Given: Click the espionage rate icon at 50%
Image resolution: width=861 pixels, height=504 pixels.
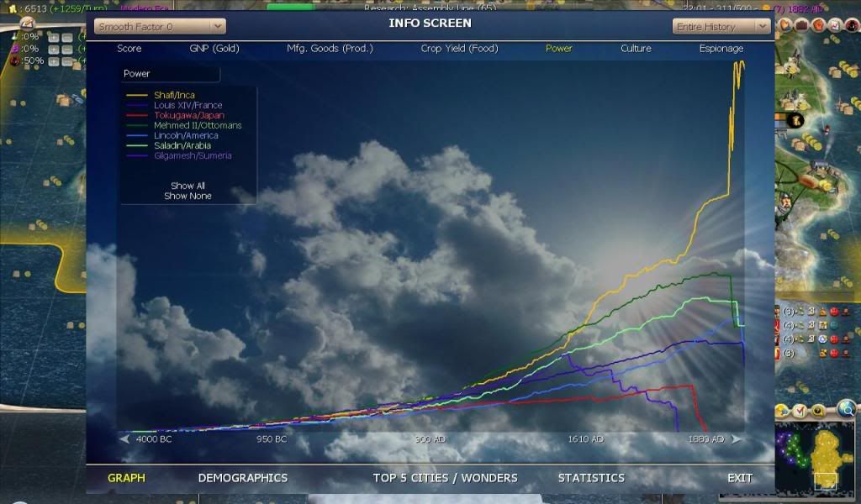Looking at the screenshot, I should [15, 60].
